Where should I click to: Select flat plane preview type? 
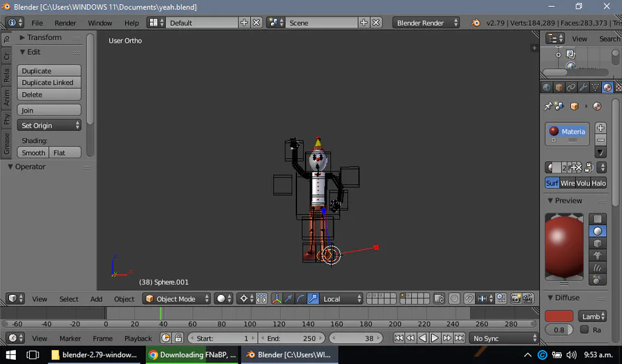pos(597,219)
